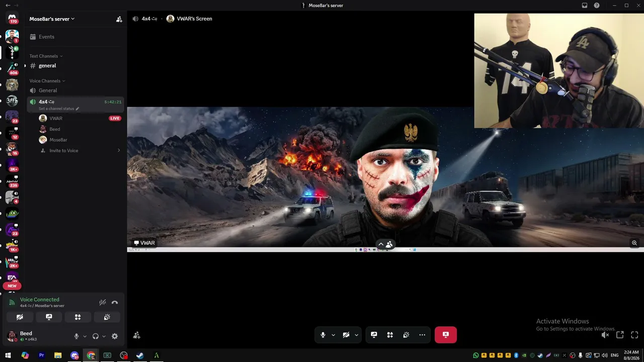Open Discord direct messages home icon

pyautogui.click(x=12, y=18)
